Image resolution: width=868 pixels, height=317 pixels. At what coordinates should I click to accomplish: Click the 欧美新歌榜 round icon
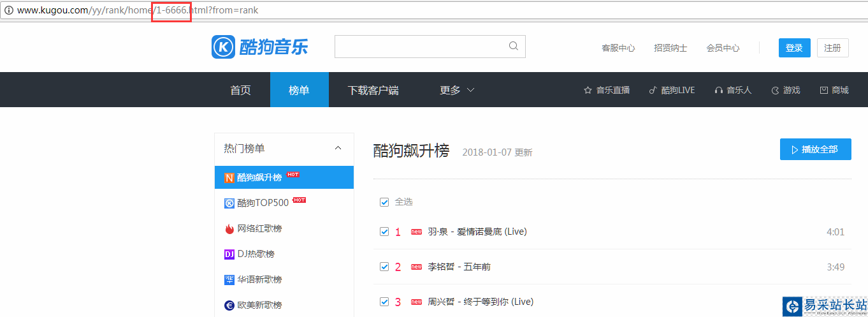pos(229,305)
